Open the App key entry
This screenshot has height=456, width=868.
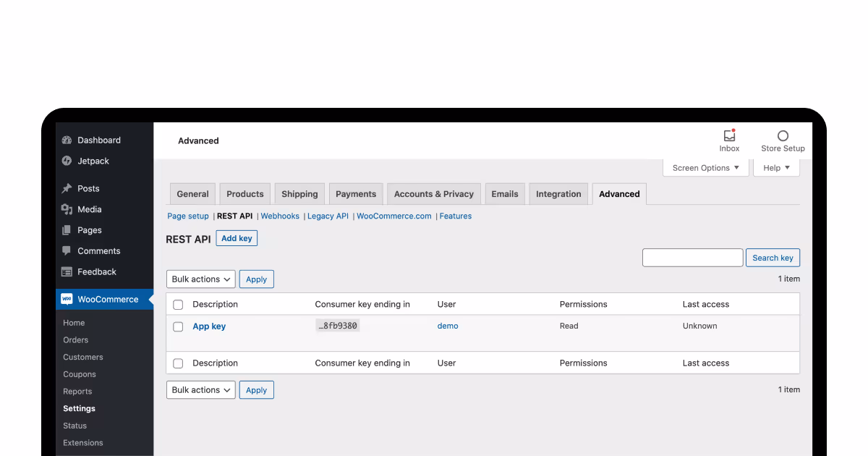(209, 326)
